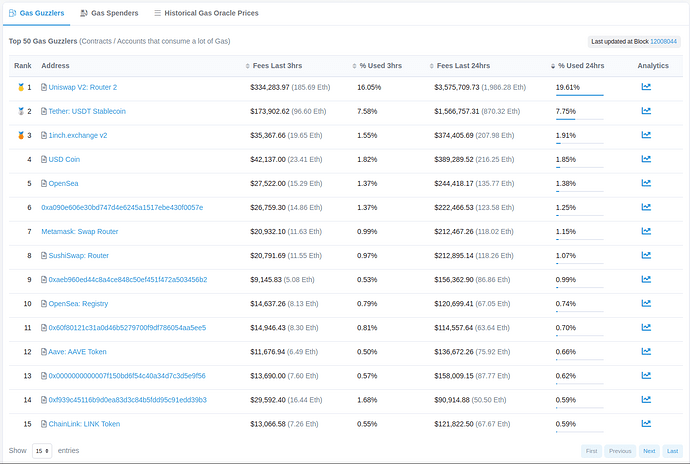The width and height of the screenshot is (690, 464).
Task: Click contract icon beside Uniswap V2: Router 2
Action: point(44,87)
